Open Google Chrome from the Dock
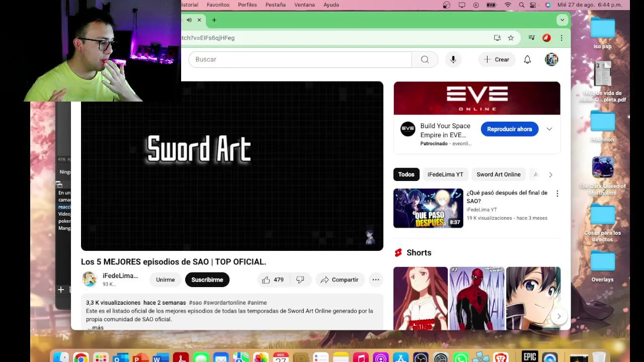Image resolution: width=644 pixels, height=362 pixels. tap(80, 357)
